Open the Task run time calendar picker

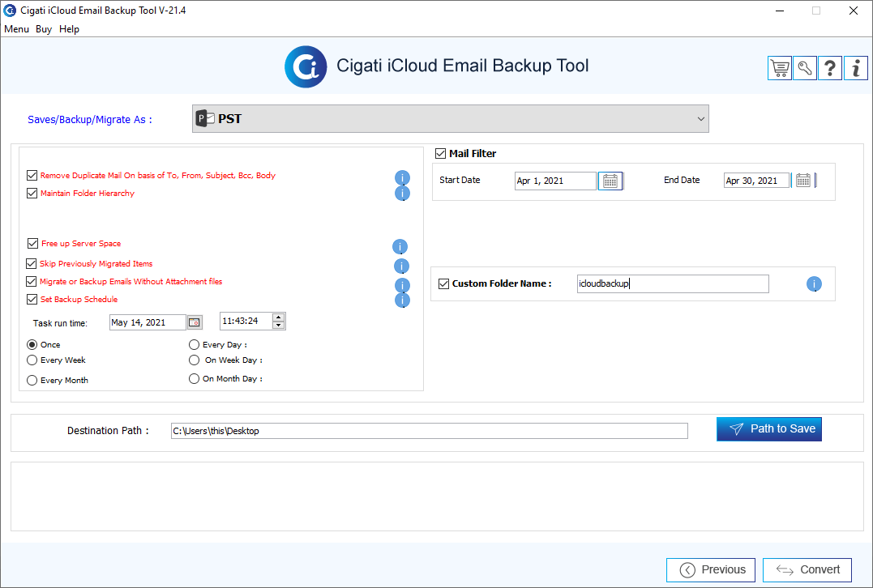195,322
